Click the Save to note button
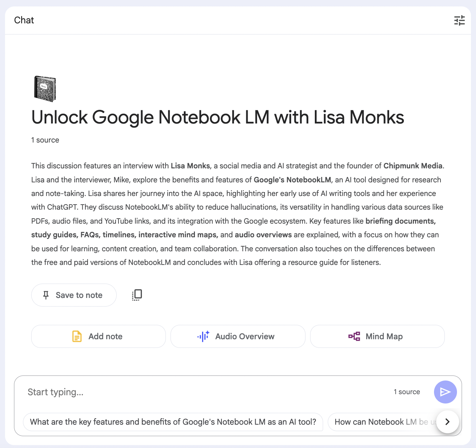 pyautogui.click(x=74, y=295)
